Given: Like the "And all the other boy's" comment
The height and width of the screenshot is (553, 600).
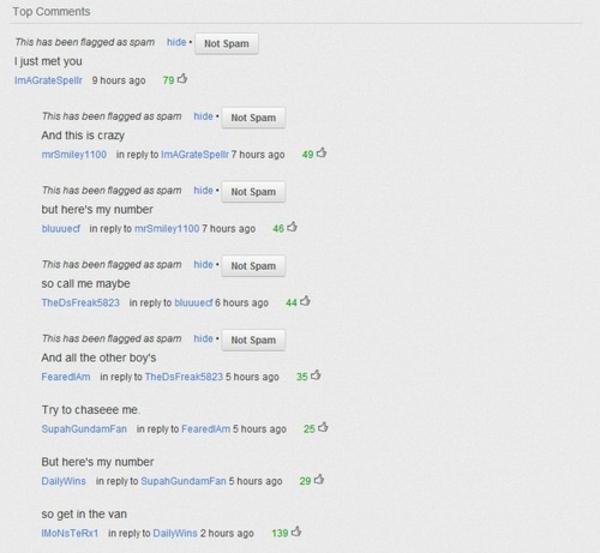Looking at the screenshot, I should [x=316, y=375].
